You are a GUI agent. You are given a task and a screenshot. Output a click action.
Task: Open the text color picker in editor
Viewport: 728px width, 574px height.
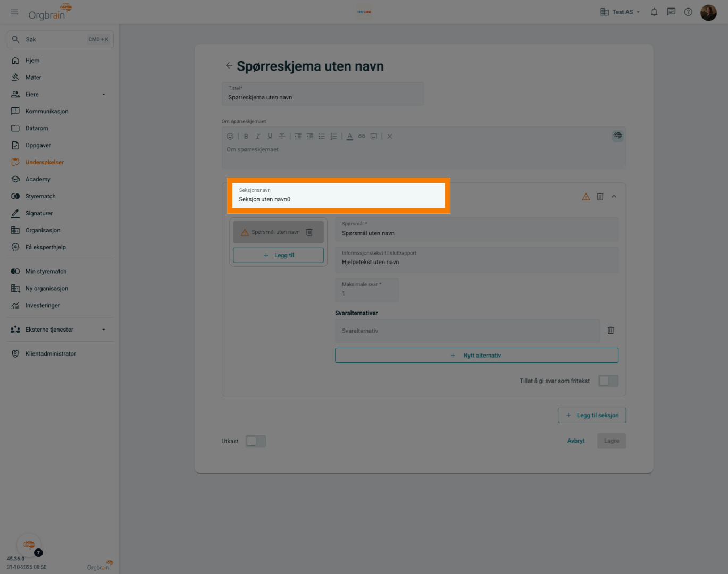pos(350,137)
